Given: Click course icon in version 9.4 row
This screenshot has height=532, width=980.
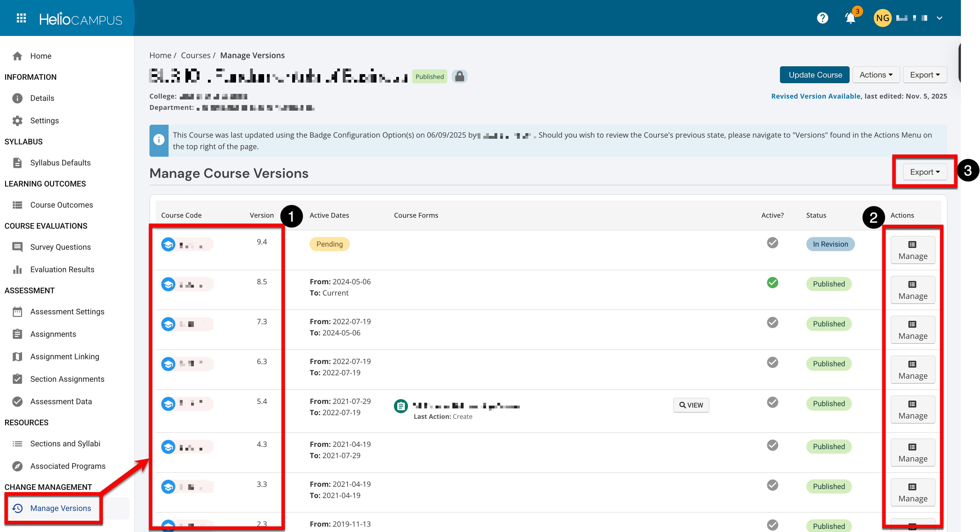Looking at the screenshot, I should (x=168, y=245).
